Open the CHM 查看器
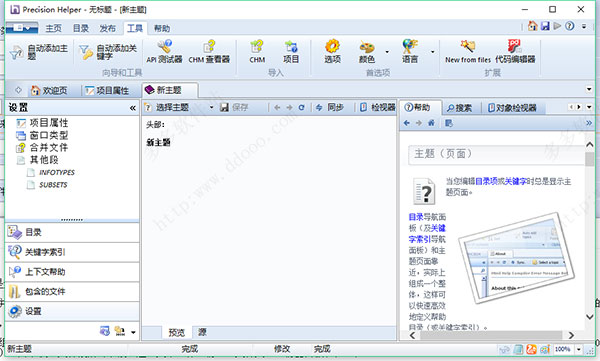 pyautogui.click(x=209, y=51)
